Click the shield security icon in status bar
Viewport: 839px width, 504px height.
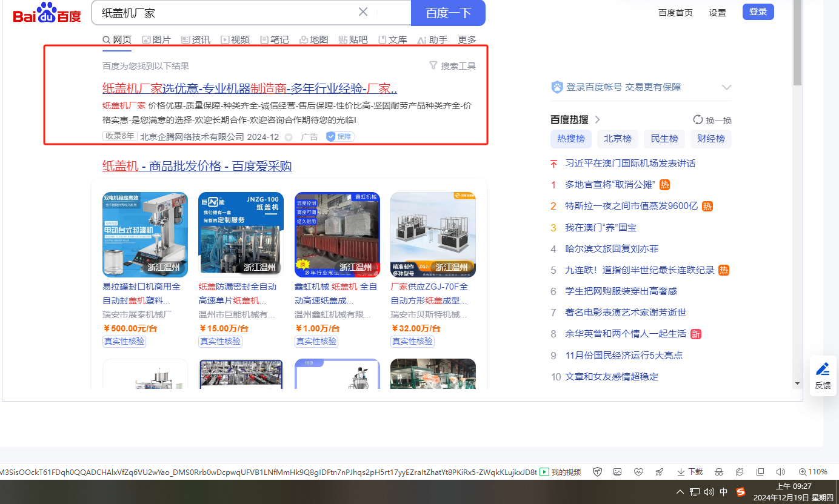597,472
